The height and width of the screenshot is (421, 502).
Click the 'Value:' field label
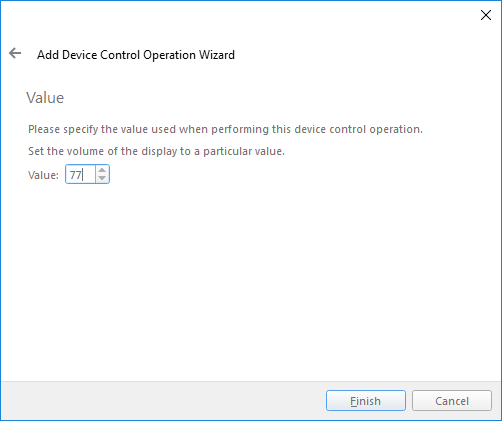coord(43,175)
